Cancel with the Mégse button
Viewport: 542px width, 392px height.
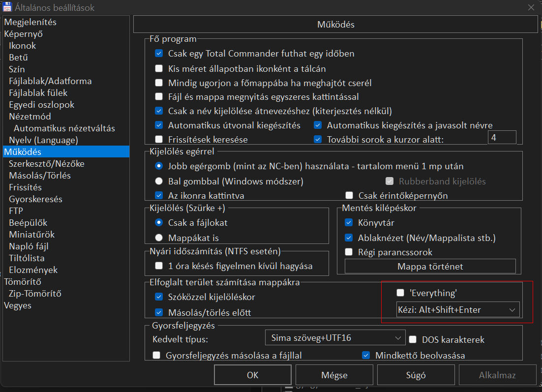[x=334, y=375]
